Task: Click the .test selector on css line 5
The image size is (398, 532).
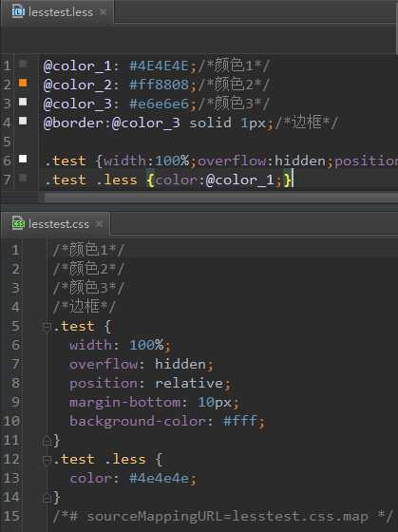Action: point(74,327)
